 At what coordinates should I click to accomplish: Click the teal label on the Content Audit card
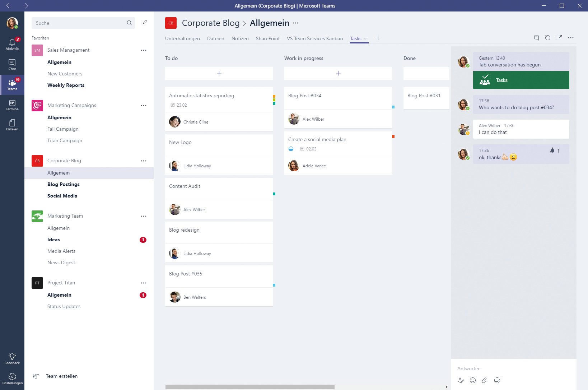(x=274, y=194)
